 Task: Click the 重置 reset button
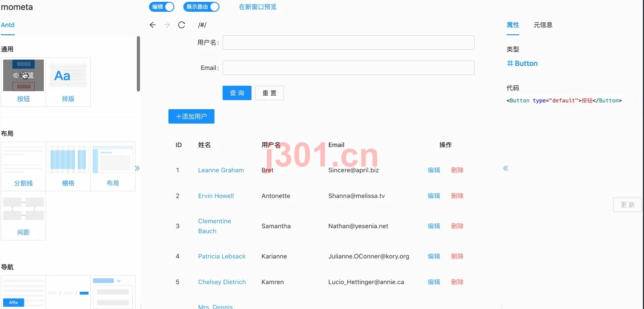(270, 93)
